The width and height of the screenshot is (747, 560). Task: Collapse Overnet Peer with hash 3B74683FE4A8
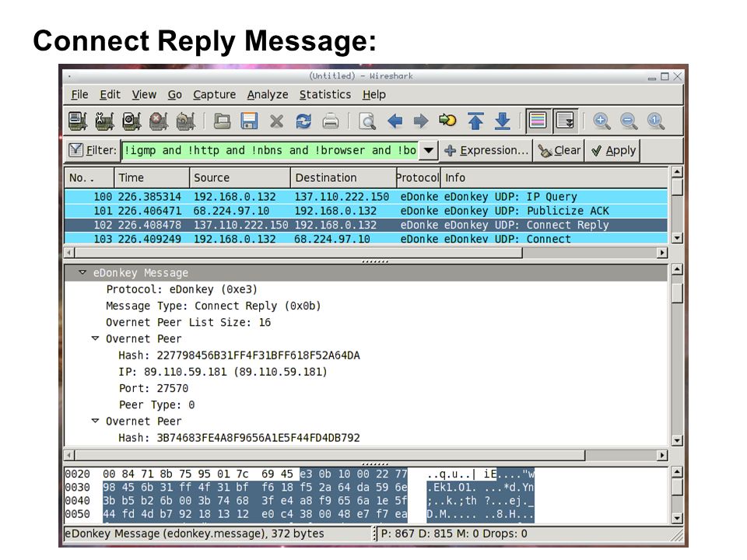click(95, 421)
